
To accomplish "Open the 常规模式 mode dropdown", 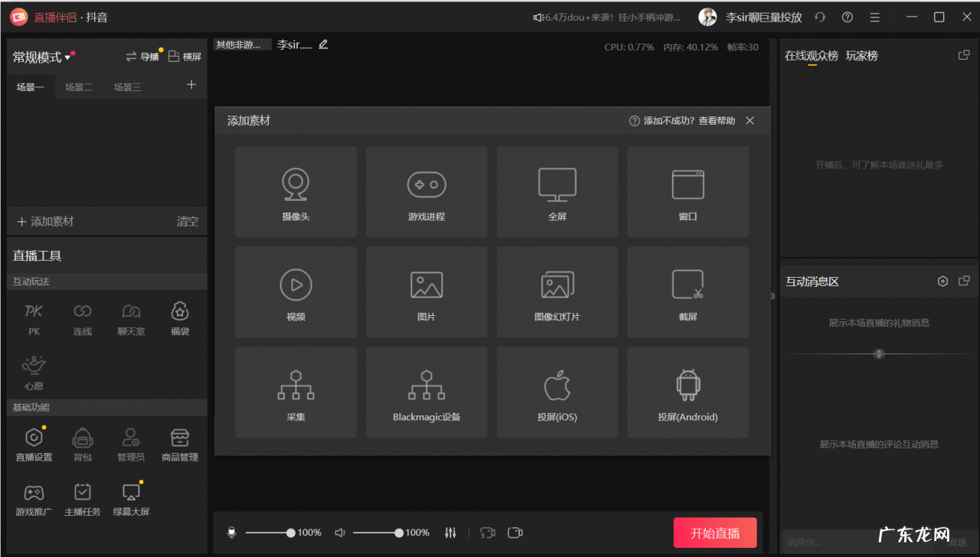I will pyautogui.click(x=43, y=56).
